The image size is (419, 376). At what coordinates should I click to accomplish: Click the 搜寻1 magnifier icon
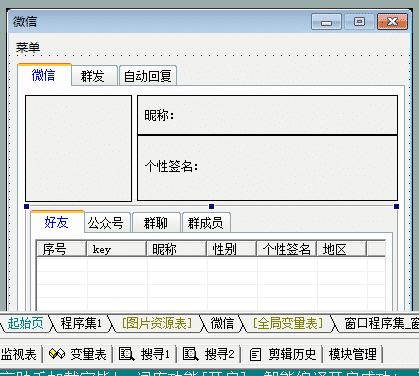click(127, 354)
